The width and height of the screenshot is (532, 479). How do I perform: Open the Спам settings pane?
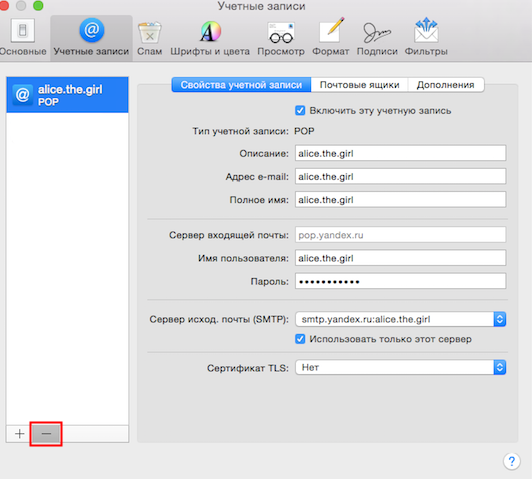[150, 38]
